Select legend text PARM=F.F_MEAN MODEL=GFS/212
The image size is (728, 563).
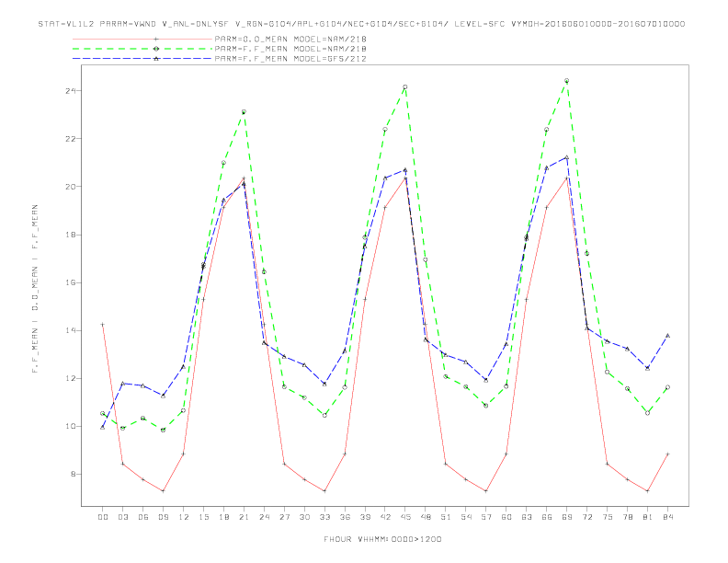[290, 59]
